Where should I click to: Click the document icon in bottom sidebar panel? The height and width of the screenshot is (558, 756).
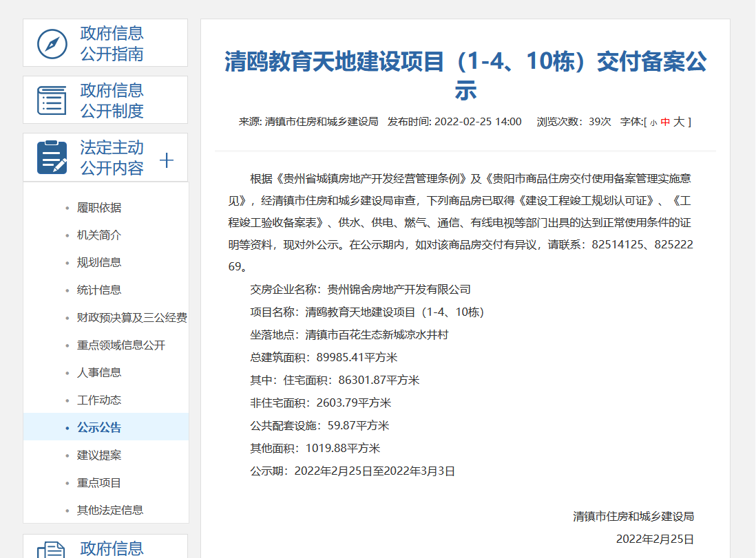52,550
